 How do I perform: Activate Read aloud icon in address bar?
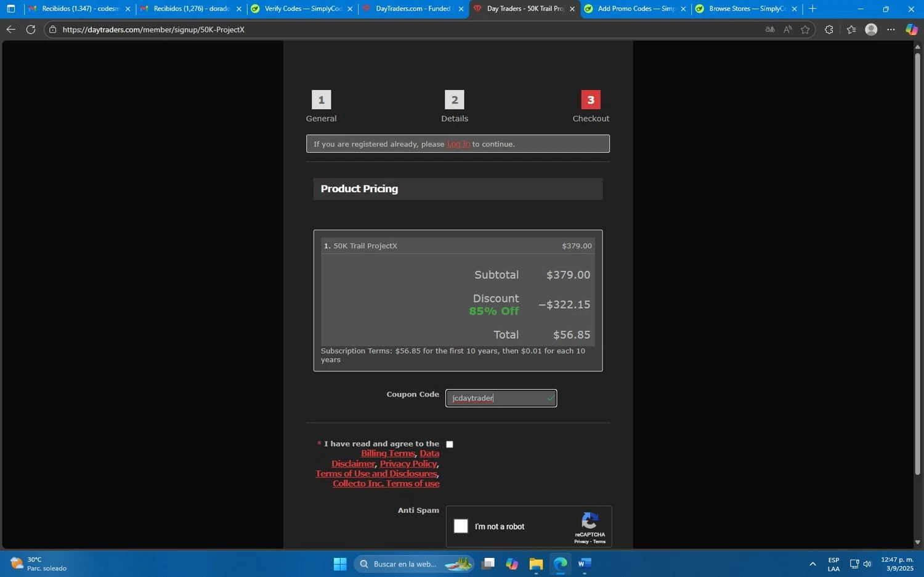point(788,30)
